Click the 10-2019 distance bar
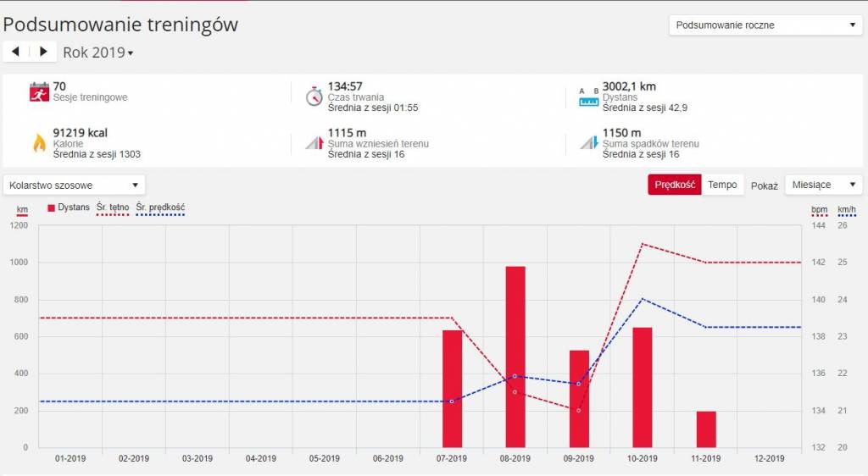 (x=643, y=388)
